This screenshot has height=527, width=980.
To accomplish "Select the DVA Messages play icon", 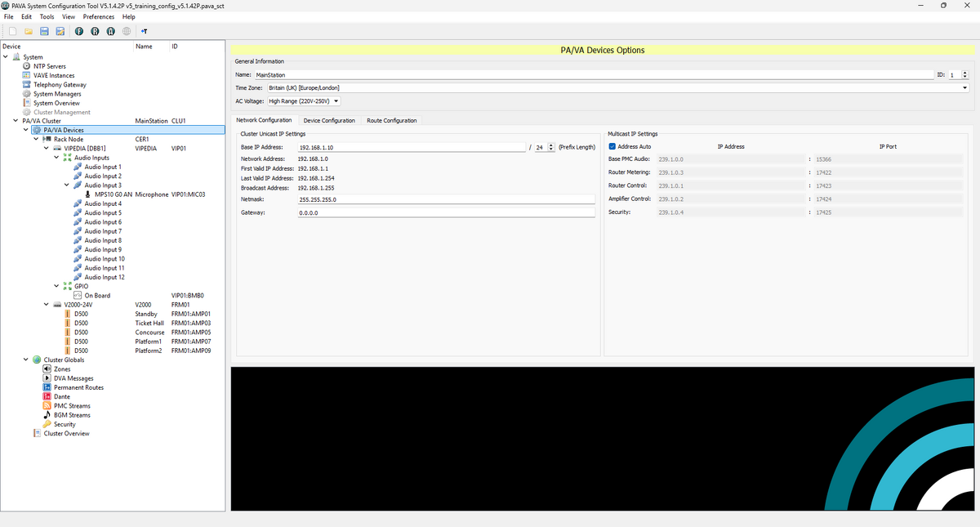I will point(47,378).
